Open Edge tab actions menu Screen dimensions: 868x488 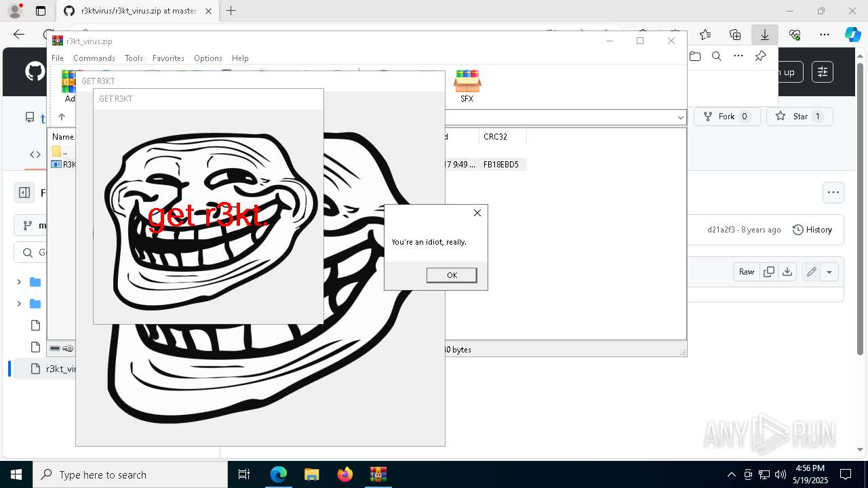pyautogui.click(x=41, y=11)
